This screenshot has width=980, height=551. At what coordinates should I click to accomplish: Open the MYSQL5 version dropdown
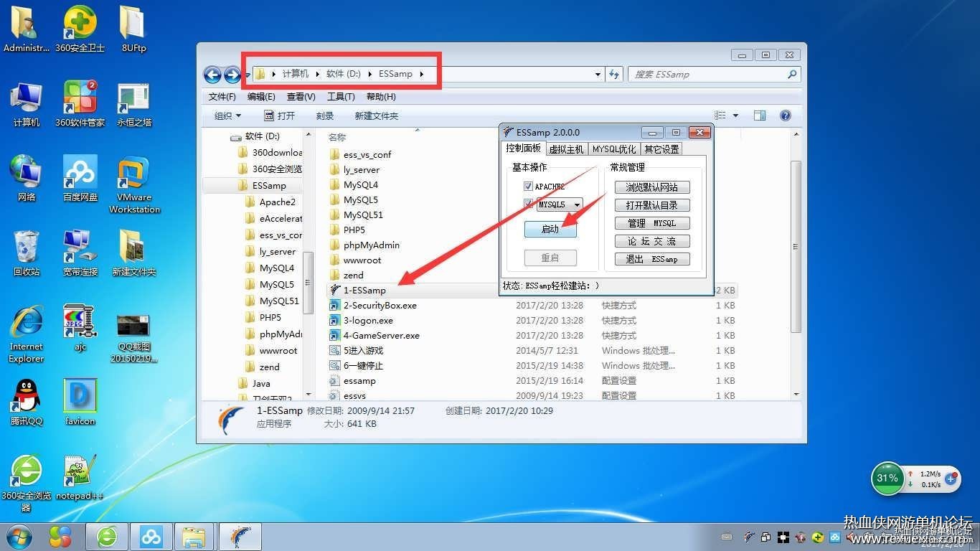coord(577,204)
